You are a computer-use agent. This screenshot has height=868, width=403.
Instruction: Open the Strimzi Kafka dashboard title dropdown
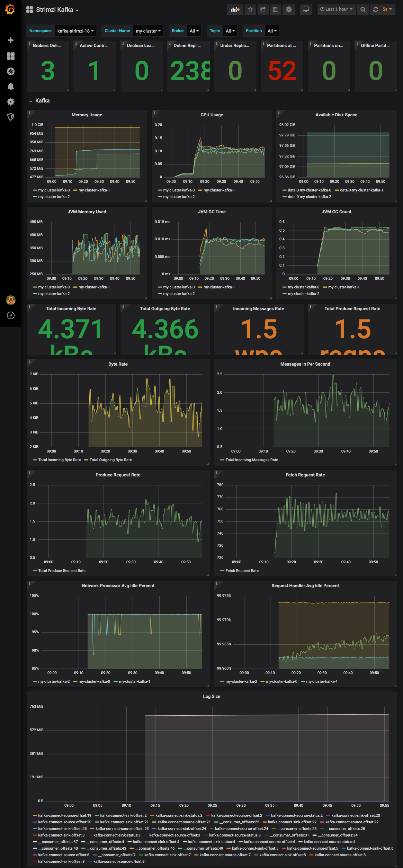pyautogui.click(x=57, y=10)
